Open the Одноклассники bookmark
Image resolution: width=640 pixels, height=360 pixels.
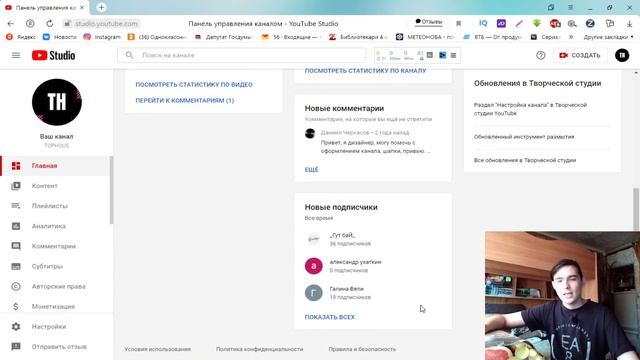coord(157,37)
